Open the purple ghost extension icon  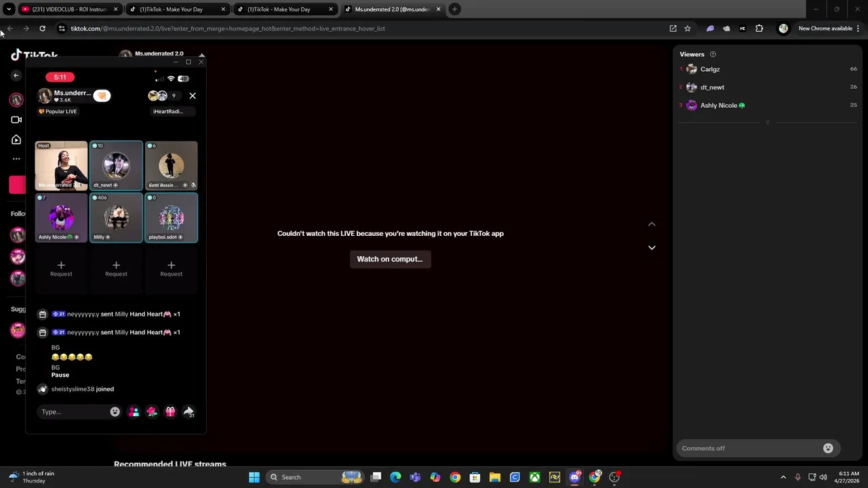coord(710,28)
